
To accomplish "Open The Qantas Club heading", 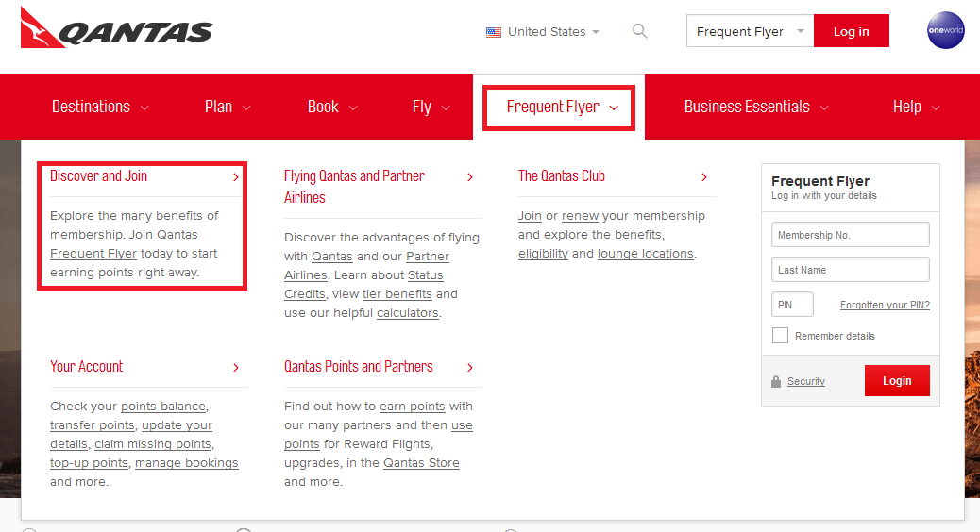I will click(x=561, y=176).
